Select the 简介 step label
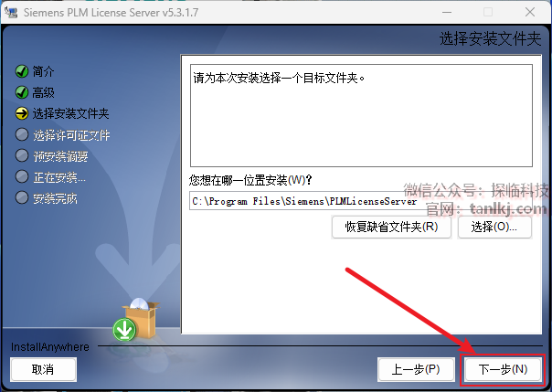The height and width of the screenshot is (392, 552). (43, 71)
